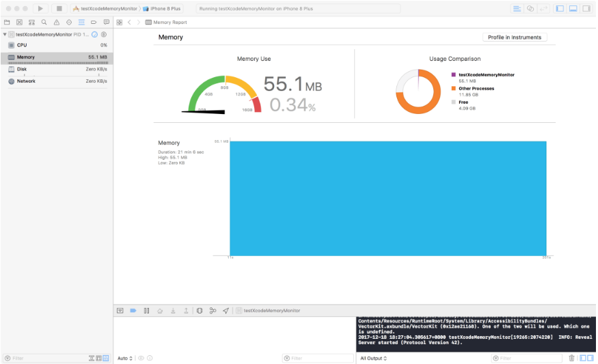The height and width of the screenshot is (364, 598).
Task: Select the CPU gauge row
Action: point(57,45)
